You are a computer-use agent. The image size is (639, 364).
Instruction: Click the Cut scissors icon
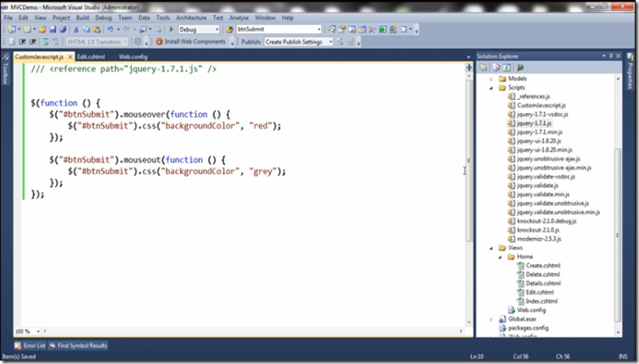(x=76, y=30)
